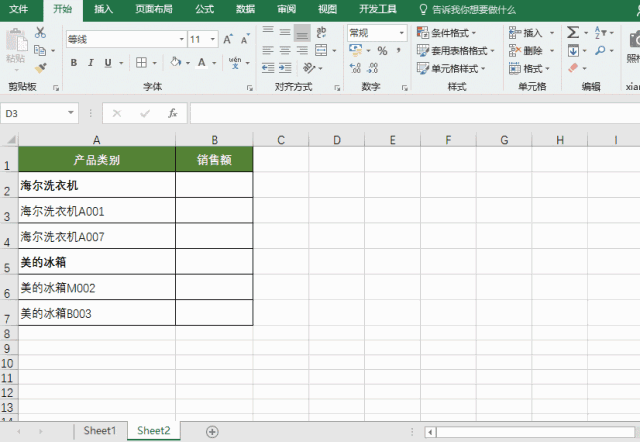This screenshot has width=640, height=442.
Task: Click Insert cells (插入) button
Action: [x=526, y=33]
